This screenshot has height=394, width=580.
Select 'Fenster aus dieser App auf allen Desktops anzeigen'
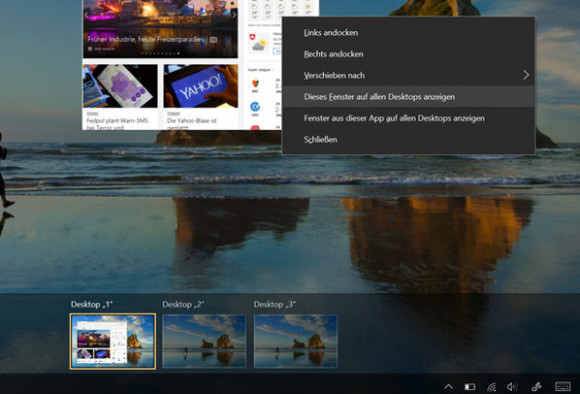[408, 118]
